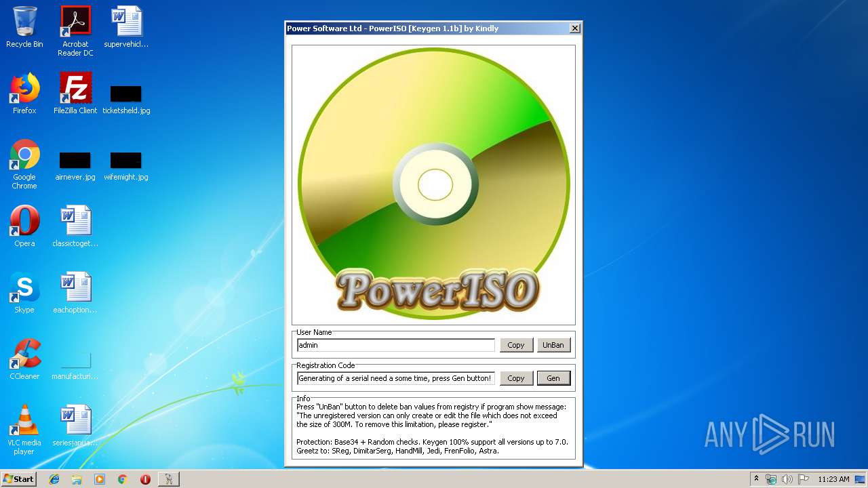Open File Explorer from the taskbar

(77, 479)
